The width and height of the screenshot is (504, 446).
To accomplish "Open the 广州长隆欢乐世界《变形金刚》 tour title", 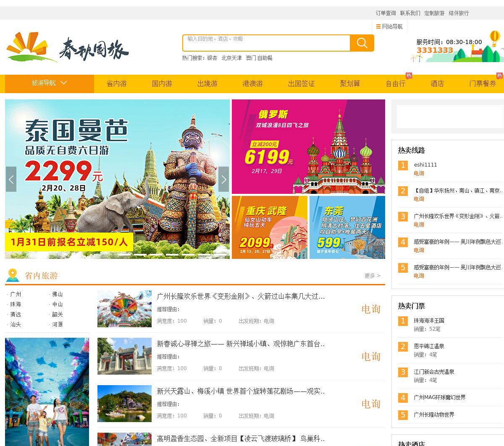I will click(x=241, y=296).
